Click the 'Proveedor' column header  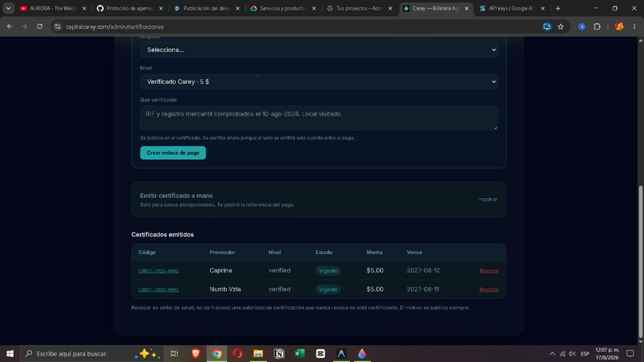222,253
